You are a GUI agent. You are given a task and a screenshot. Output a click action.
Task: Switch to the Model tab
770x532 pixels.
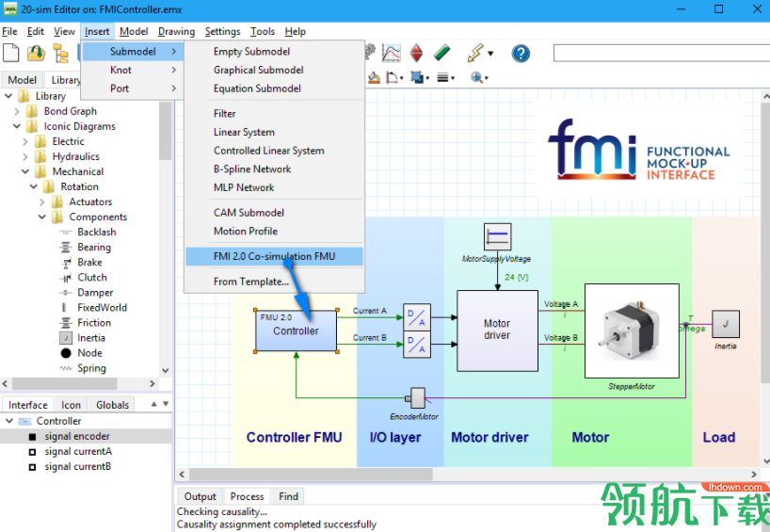click(22, 80)
